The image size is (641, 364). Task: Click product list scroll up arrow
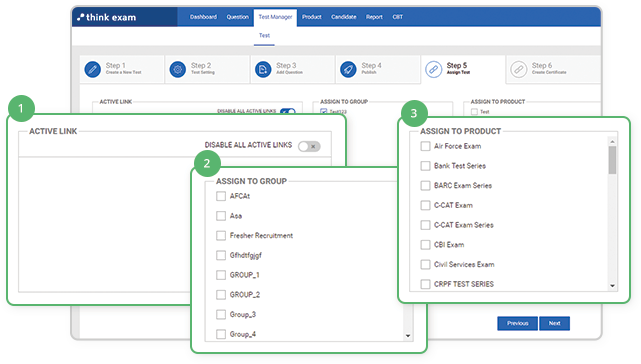click(612, 142)
